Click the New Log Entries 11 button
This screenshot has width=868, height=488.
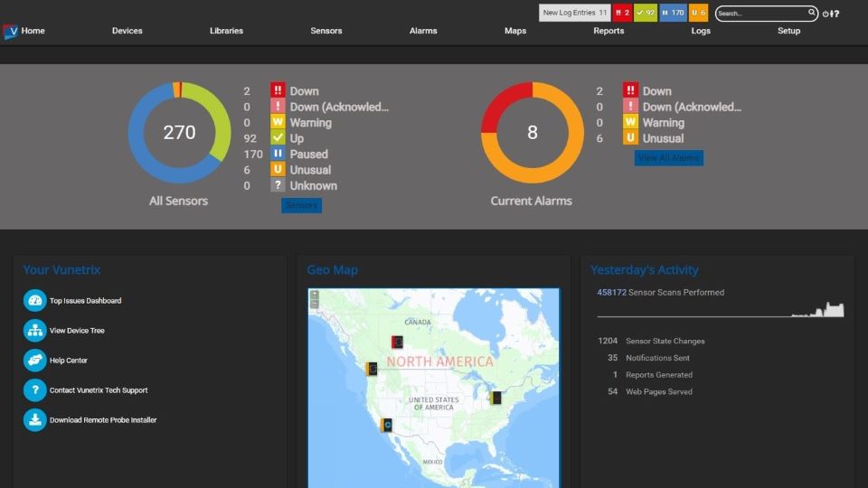click(575, 13)
